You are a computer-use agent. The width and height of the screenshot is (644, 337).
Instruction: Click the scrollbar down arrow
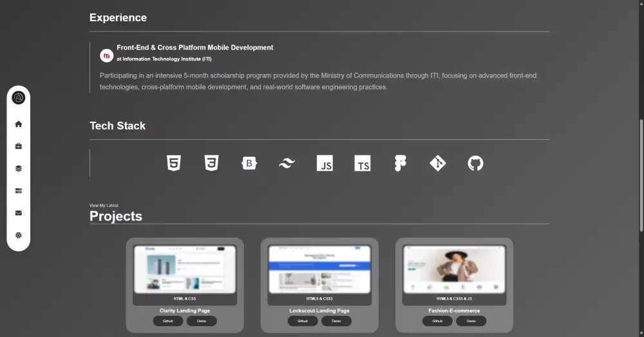(x=641, y=333)
